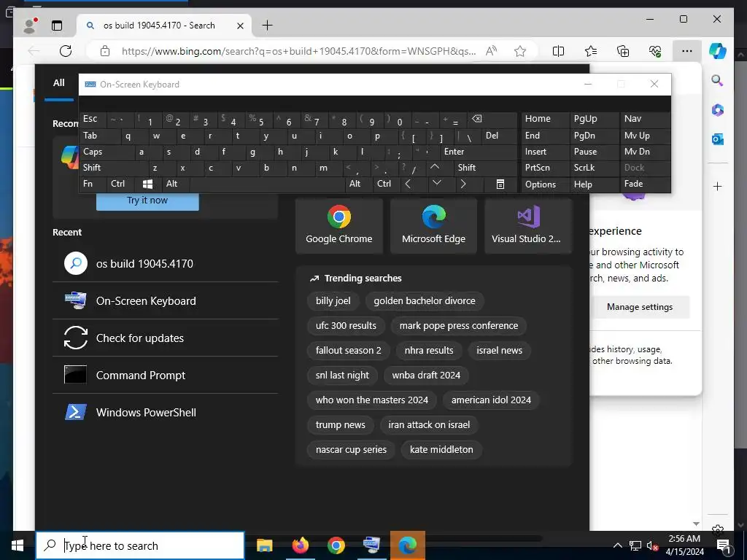Search trending ufc 300 results
This screenshot has height=560, width=747.
point(346,326)
